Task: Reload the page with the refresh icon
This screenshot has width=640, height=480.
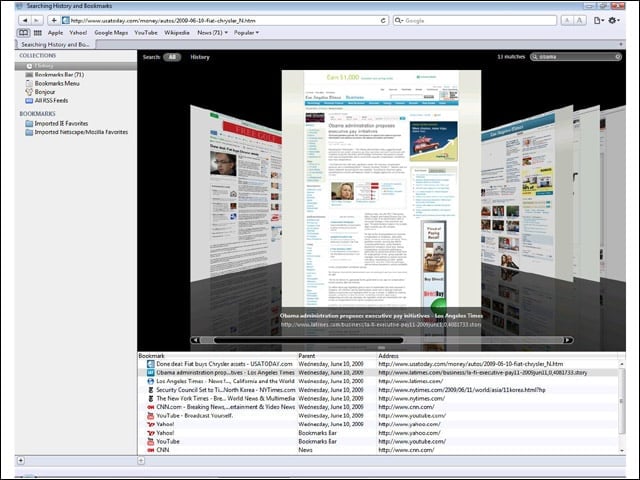Action: point(383,20)
